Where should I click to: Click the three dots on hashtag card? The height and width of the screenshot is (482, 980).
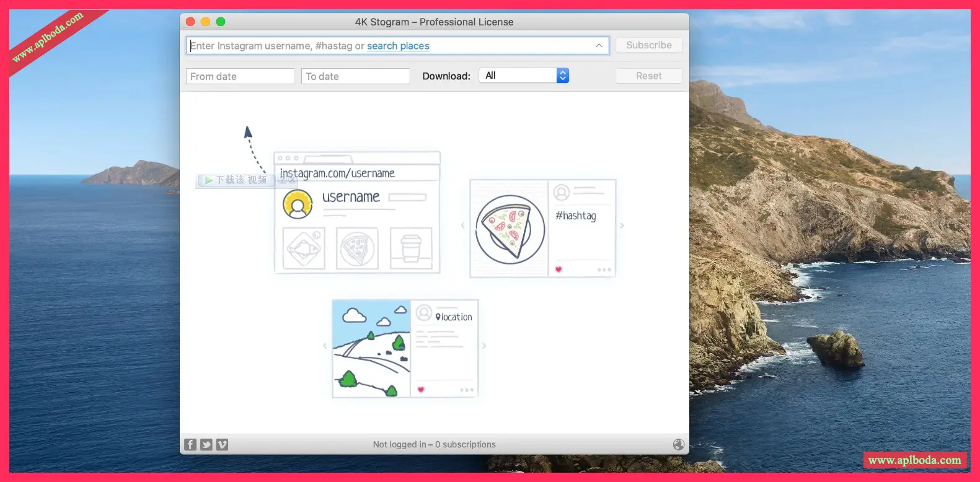[x=604, y=269]
